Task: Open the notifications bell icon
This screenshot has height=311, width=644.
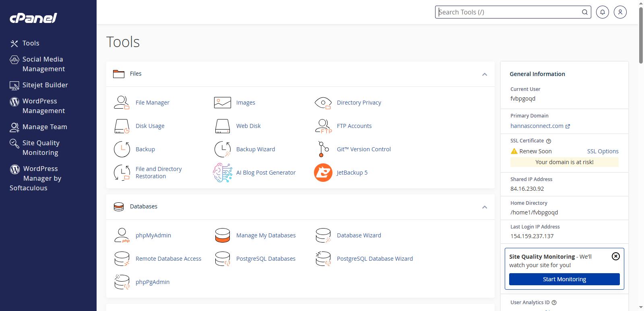Action: (602, 12)
